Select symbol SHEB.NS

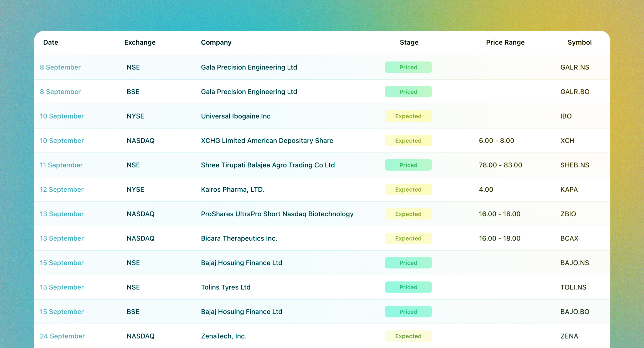(x=575, y=165)
